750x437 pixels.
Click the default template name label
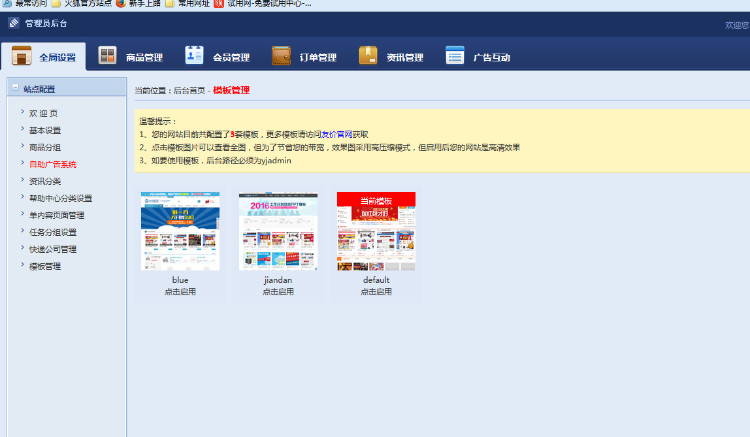point(376,280)
